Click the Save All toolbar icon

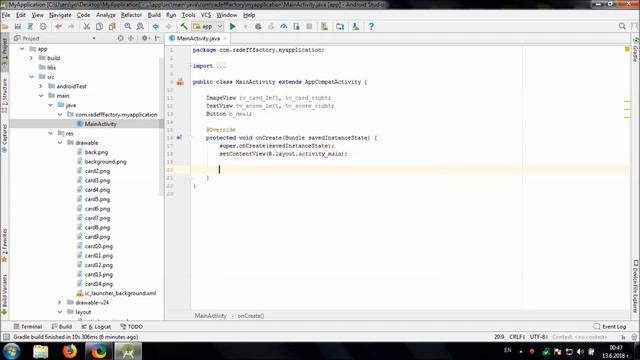coord(18,27)
